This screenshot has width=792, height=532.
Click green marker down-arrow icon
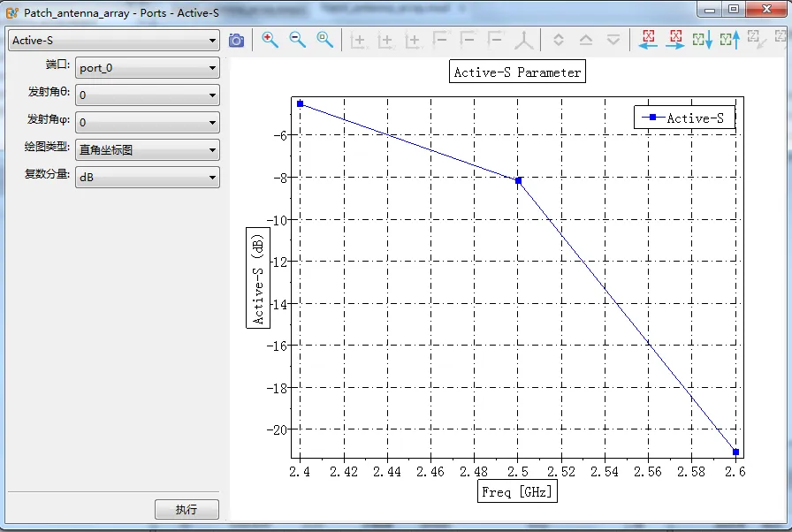[703, 40]
